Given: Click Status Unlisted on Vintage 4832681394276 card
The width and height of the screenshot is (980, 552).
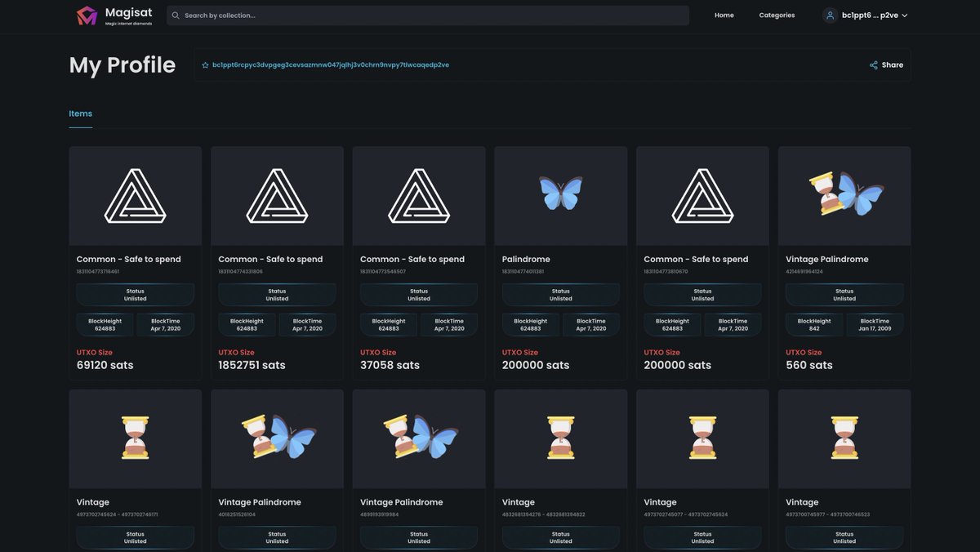Looking at the screenshot, I should point(561,537).
